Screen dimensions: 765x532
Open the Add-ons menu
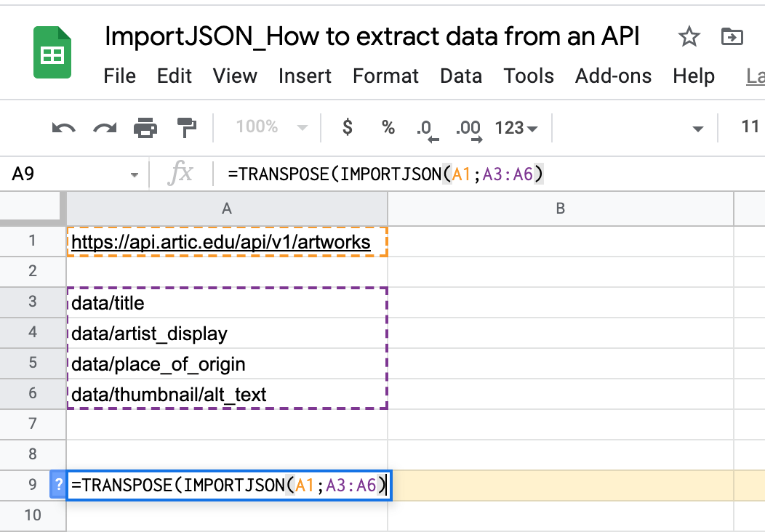pyautogui.click(x=613, y=76)
